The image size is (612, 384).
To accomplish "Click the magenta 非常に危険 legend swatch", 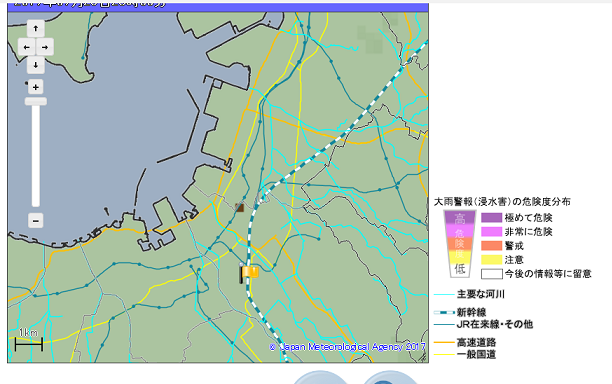I will (491, 232).
